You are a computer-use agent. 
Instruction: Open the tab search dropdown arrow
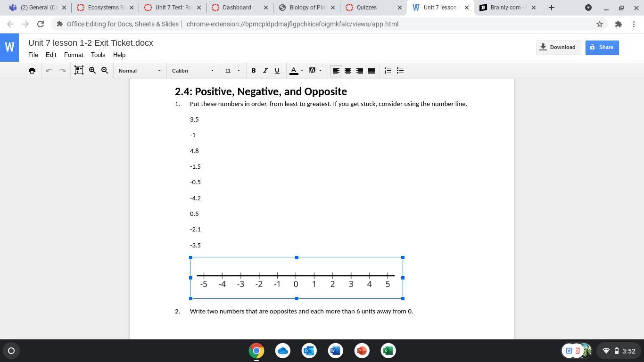click(588, 8)
